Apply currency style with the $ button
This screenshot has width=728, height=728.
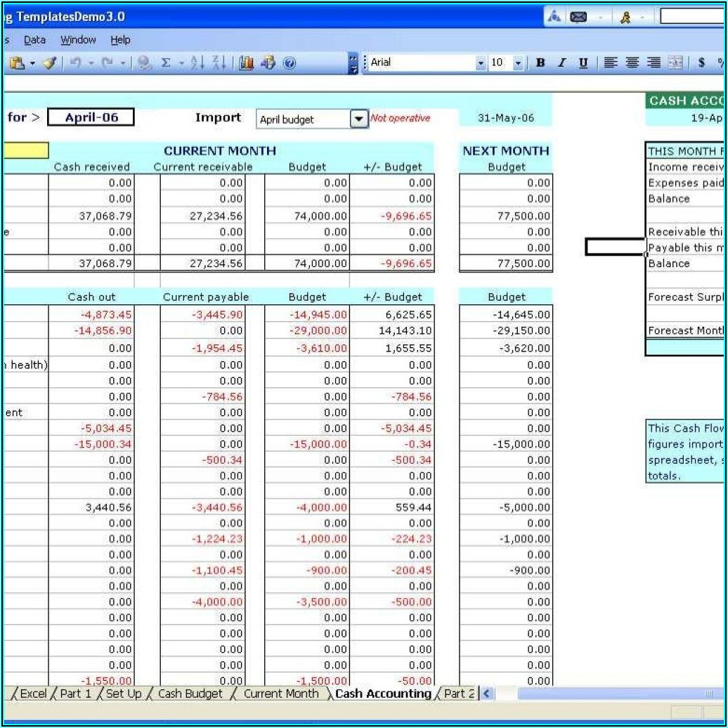click(x=701, y=63)
